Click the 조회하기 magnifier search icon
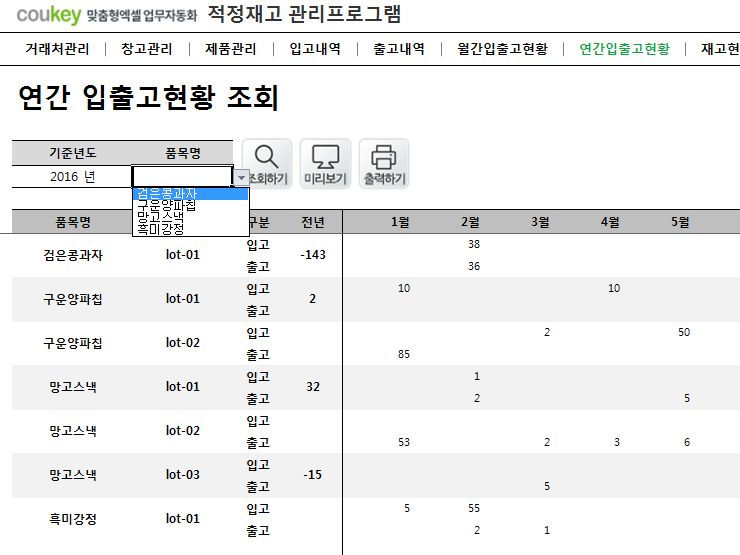 pos(267,163)
